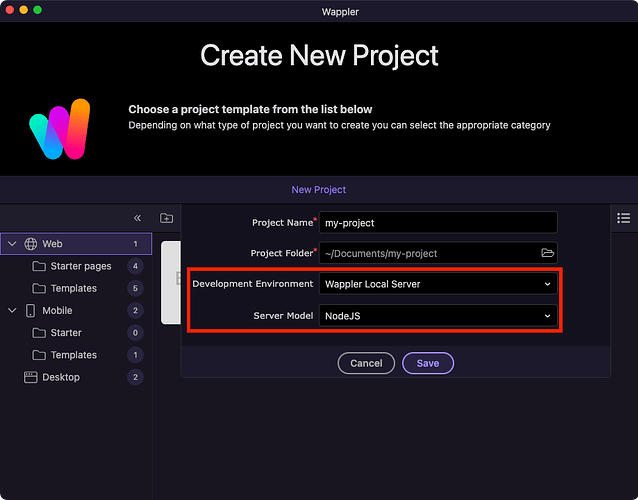This screenshot has height=500, width=638.
Task: Collapse the Web tree category
Action: point(12,244)
